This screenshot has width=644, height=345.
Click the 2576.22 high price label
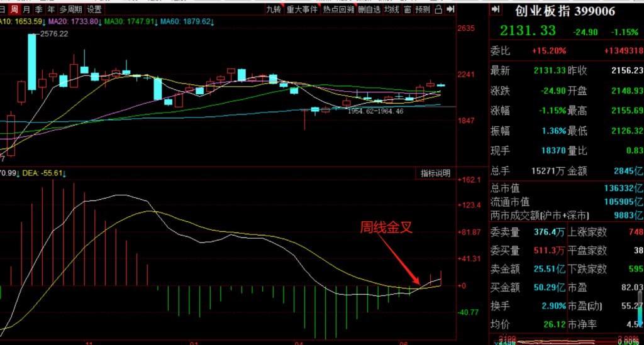click(x=54, y=34)
